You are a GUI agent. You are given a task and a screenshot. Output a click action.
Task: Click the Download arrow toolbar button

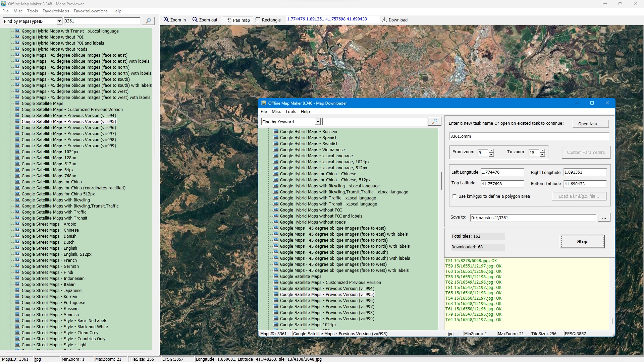(395, 20)
